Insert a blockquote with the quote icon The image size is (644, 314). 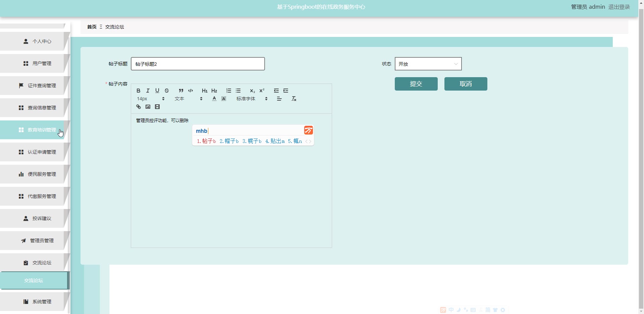pyautogui.click(x=181, y=91)
